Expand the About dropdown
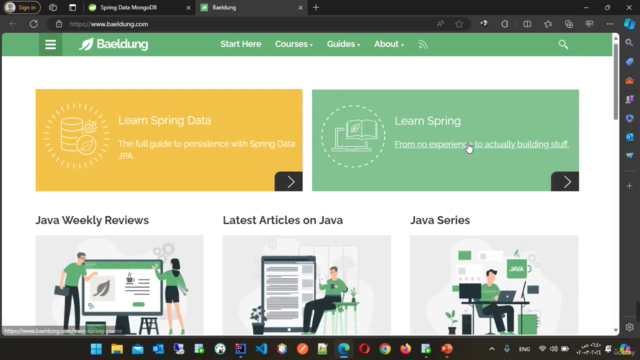Image resolution: width=640 pixels, height=360 pixels. (389, 44)
